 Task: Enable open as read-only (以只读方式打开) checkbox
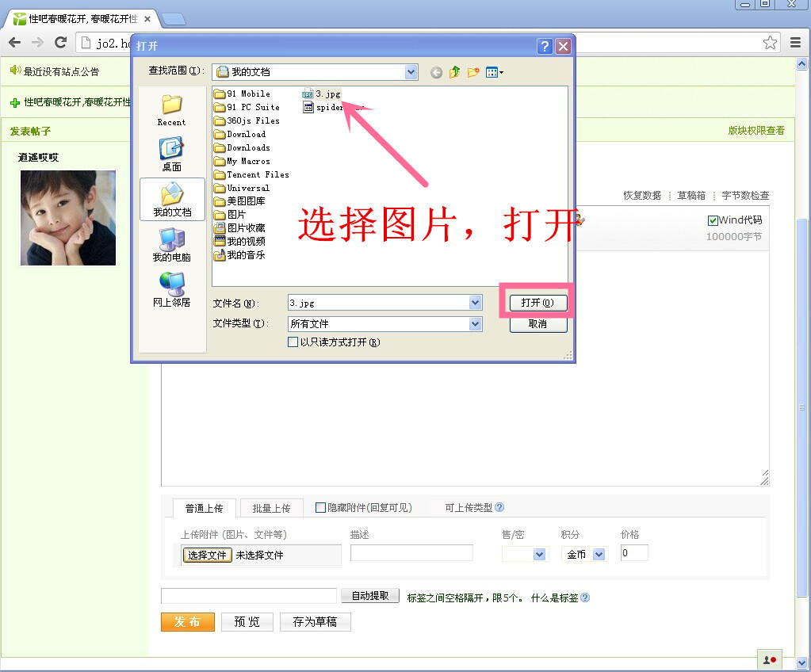pos(293,342)
